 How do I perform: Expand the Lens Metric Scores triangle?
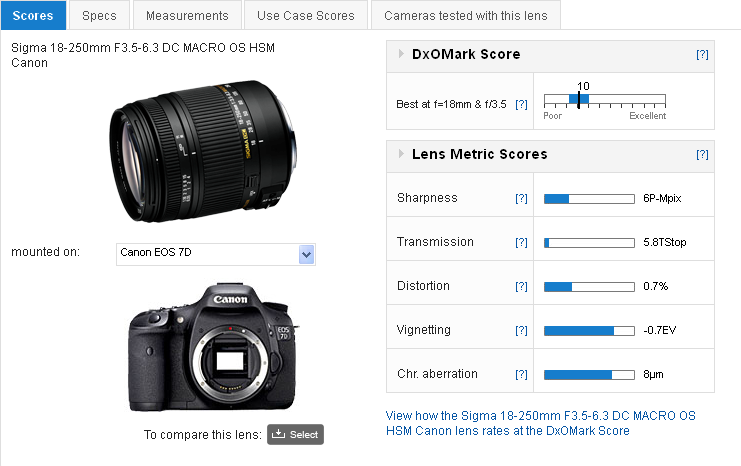(401, 154)
